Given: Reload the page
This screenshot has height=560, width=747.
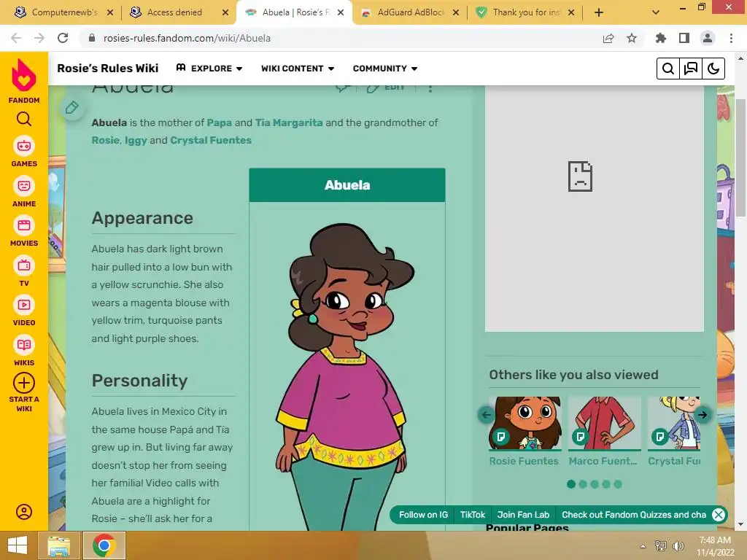Looking at the screenshot, I should 63,38.
